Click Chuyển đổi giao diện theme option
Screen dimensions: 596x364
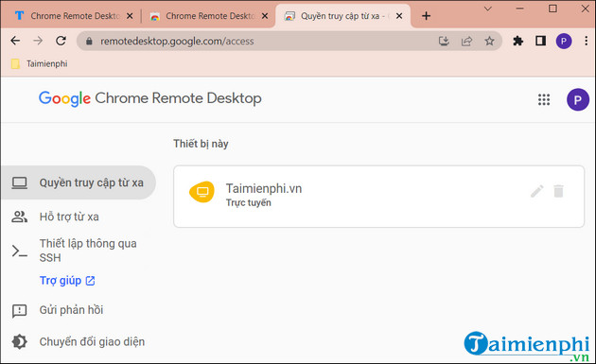(92, 341)
